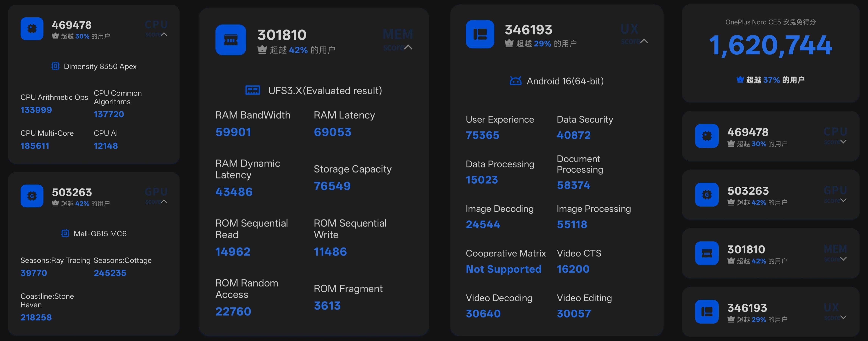Click the Document Processing value 58374
The image size is (868, 341).
(573, 185)
